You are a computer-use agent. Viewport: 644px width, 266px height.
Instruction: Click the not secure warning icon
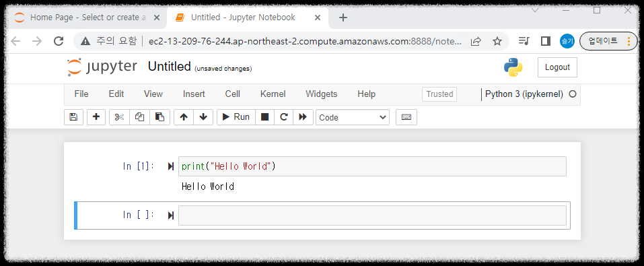pos(85,41)
